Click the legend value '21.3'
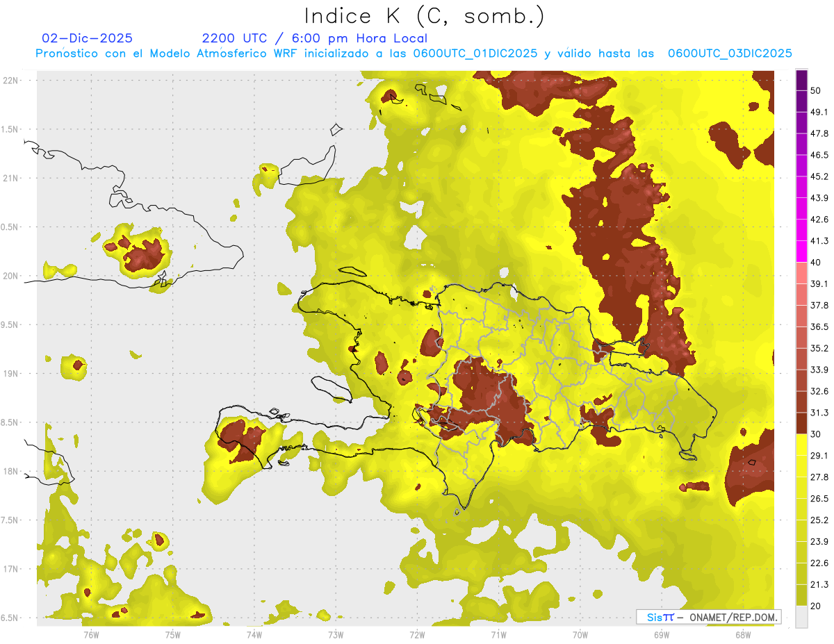 (819, 585)
